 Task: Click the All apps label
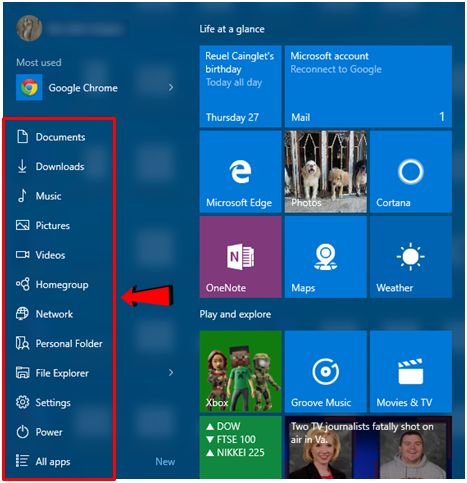point(53,462)
